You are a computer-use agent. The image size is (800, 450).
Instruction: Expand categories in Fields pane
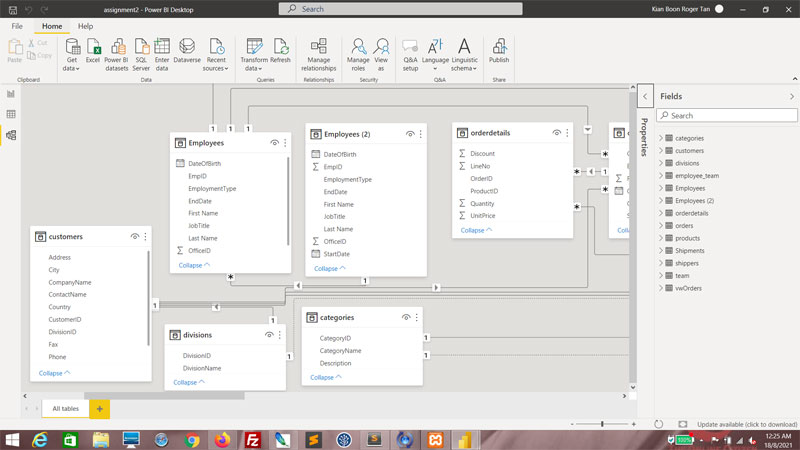click(661, 138)
